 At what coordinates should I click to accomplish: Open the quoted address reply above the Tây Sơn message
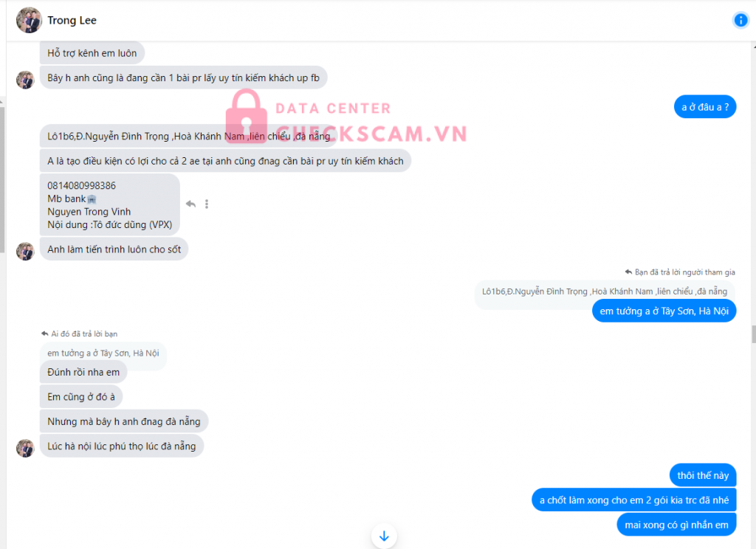[605, 291]
